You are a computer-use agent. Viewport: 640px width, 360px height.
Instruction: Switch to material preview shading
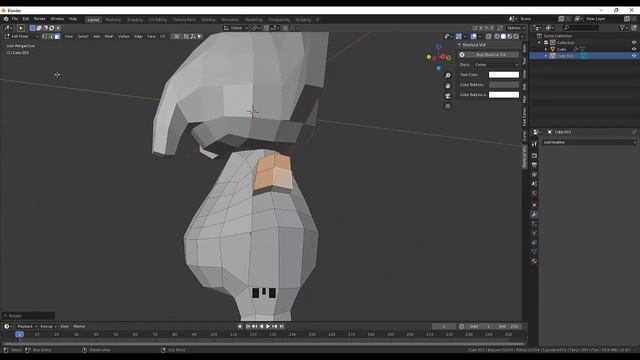(509, 36)
